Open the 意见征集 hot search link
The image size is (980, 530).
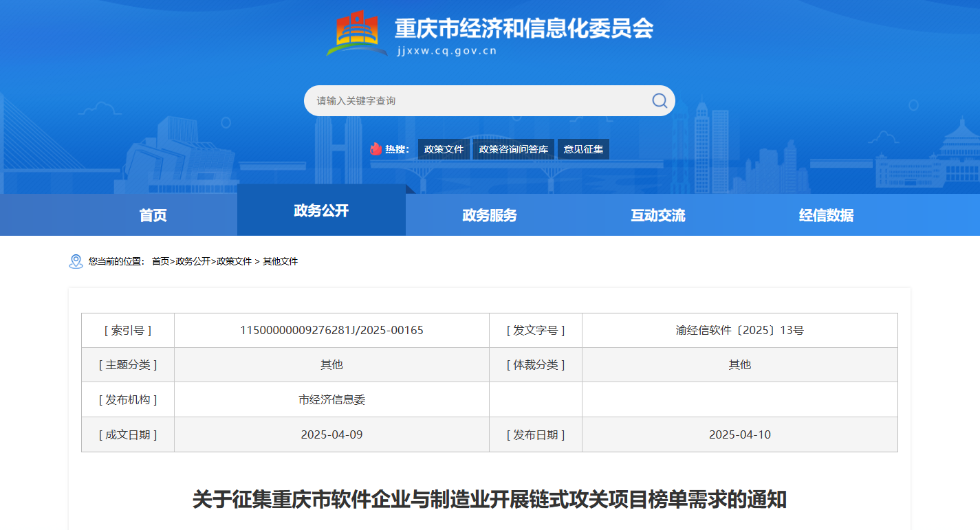point(583,149)
